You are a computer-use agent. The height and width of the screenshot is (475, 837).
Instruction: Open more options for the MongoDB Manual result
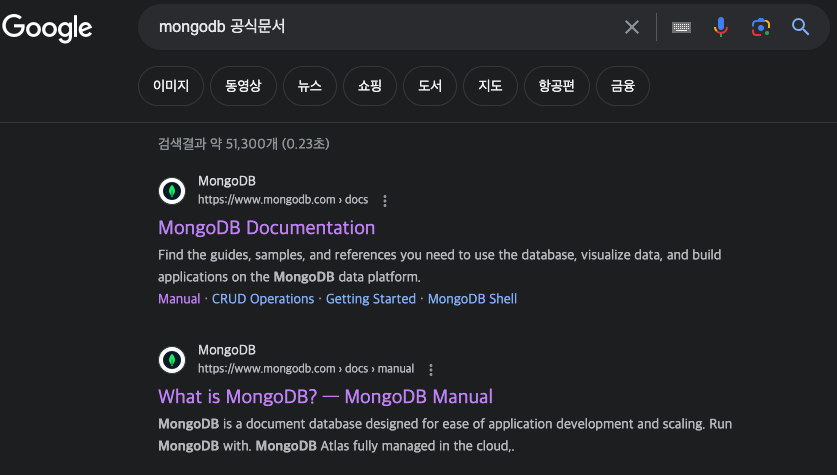431,369
